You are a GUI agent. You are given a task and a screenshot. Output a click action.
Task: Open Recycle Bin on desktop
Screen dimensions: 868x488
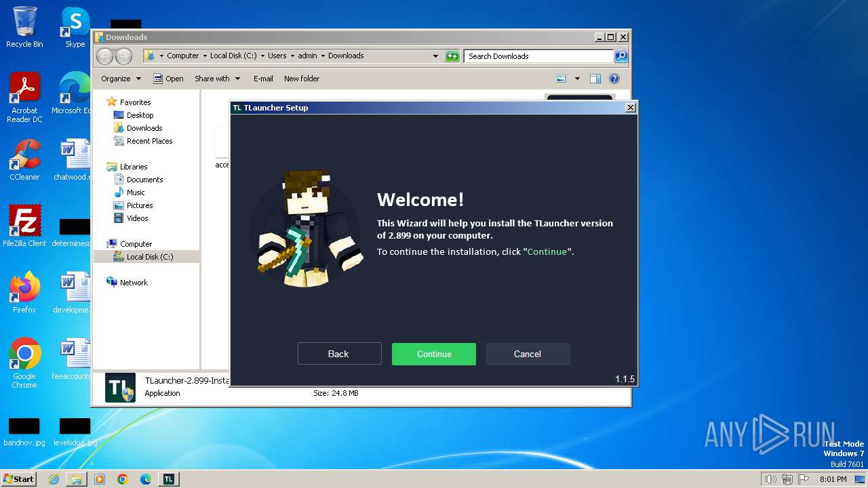pos(24,27)
